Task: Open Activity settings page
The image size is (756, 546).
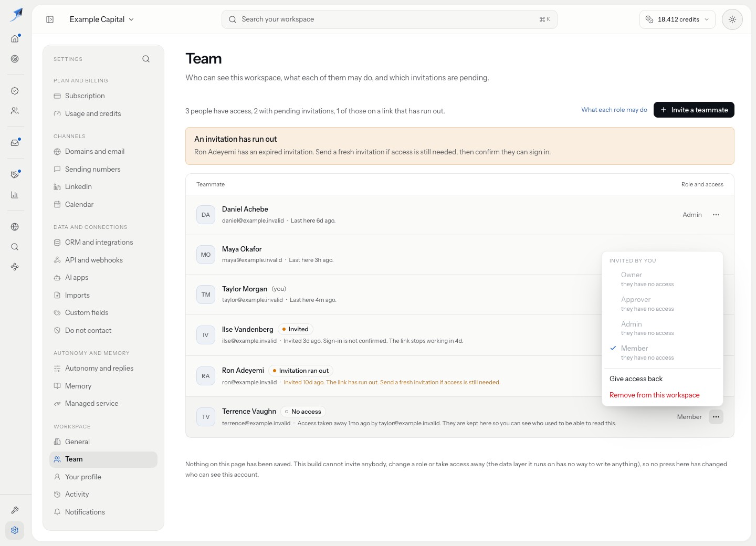Action: click(x=103, y=494)
